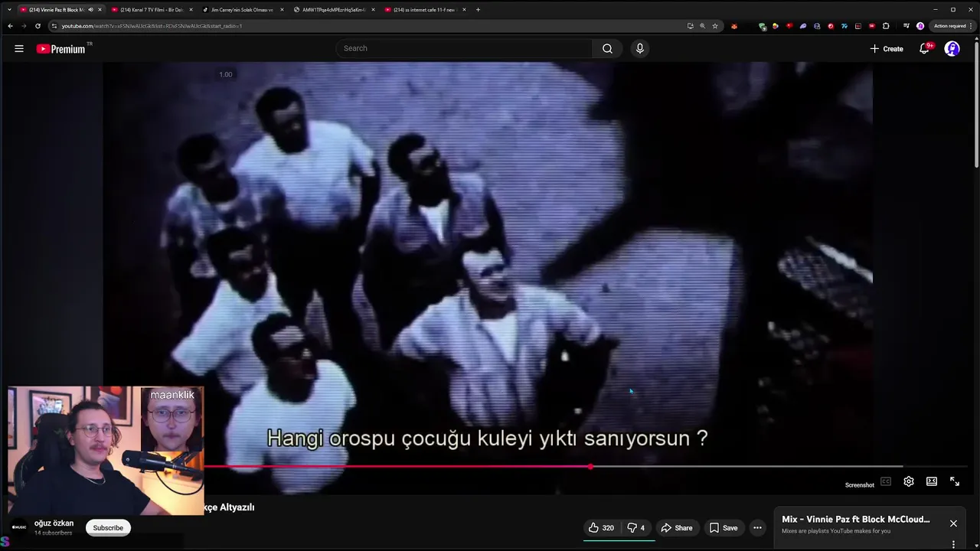Image resolution: width=980 pixels, height=551 pixels.
Task: Open the channel avatar icon
Action: pyautogui.click(x=19, y=527)
